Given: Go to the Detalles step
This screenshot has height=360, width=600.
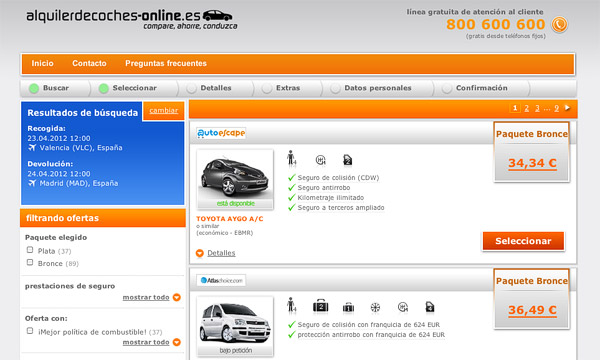Looking at the screenshot, I should [x=216, y=88].
